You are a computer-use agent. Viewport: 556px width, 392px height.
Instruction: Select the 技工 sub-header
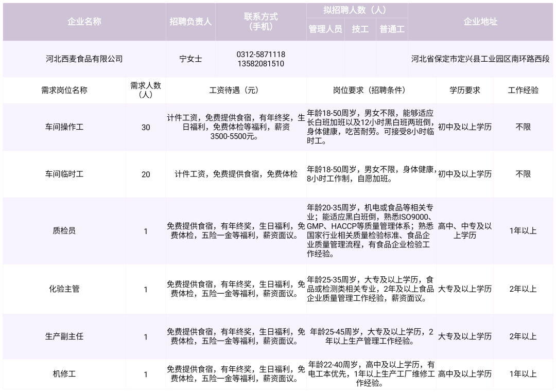[x=360, y=29]
